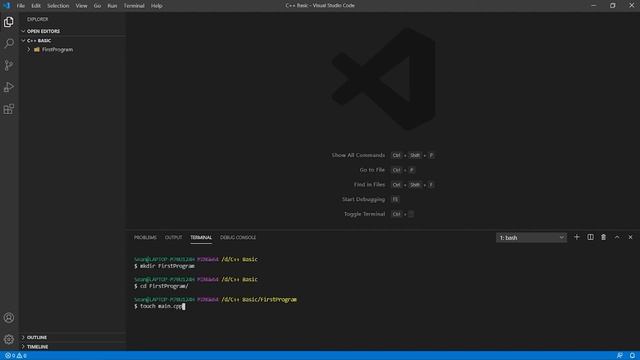Open the File menu
Viewport: 640px width, 360px height.
coord(20,6)
